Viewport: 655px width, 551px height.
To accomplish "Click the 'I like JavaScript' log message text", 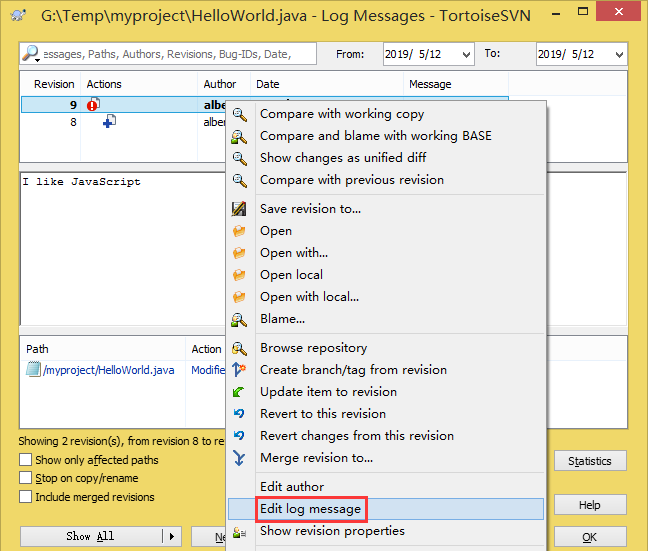I will click(x=81, y=182).
